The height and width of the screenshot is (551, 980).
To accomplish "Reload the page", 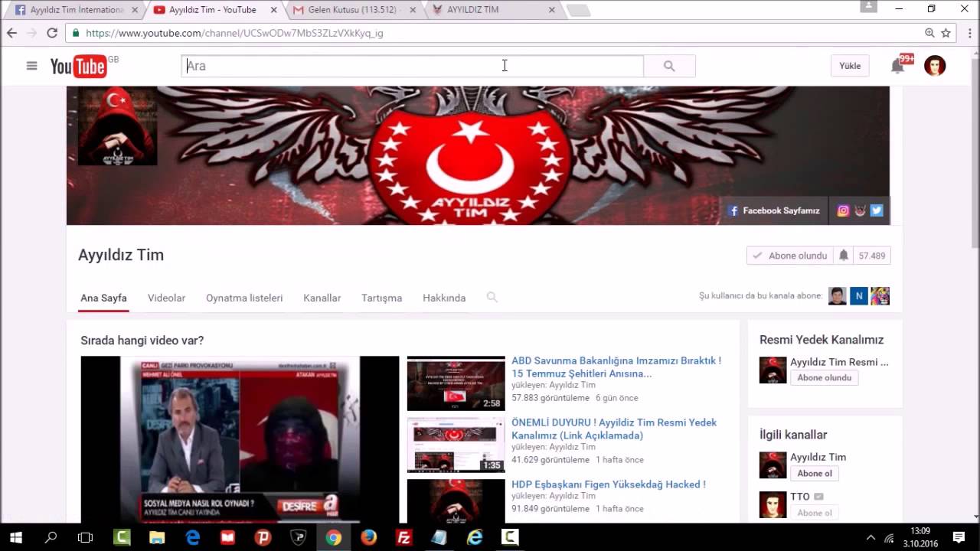I will click(x=52, y=33).
